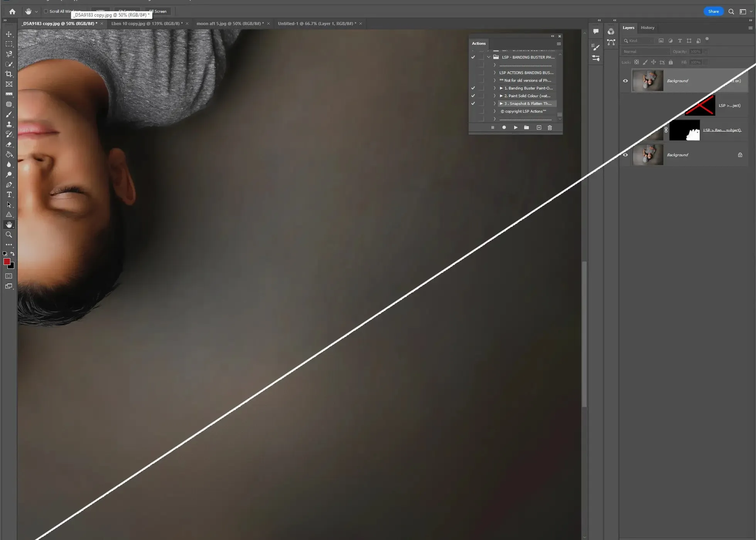Open the Search magnifier in top bar
The height and width of the screenshot is (540, 756).
point(731,12)
